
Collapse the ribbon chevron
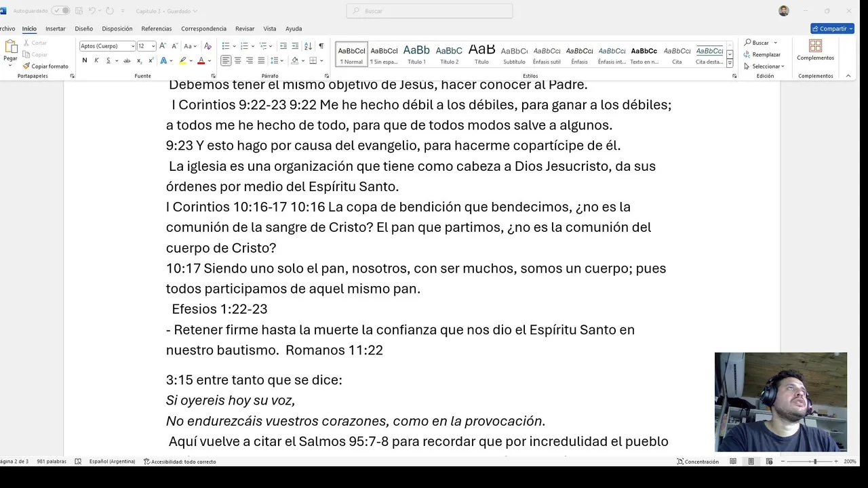848,76
